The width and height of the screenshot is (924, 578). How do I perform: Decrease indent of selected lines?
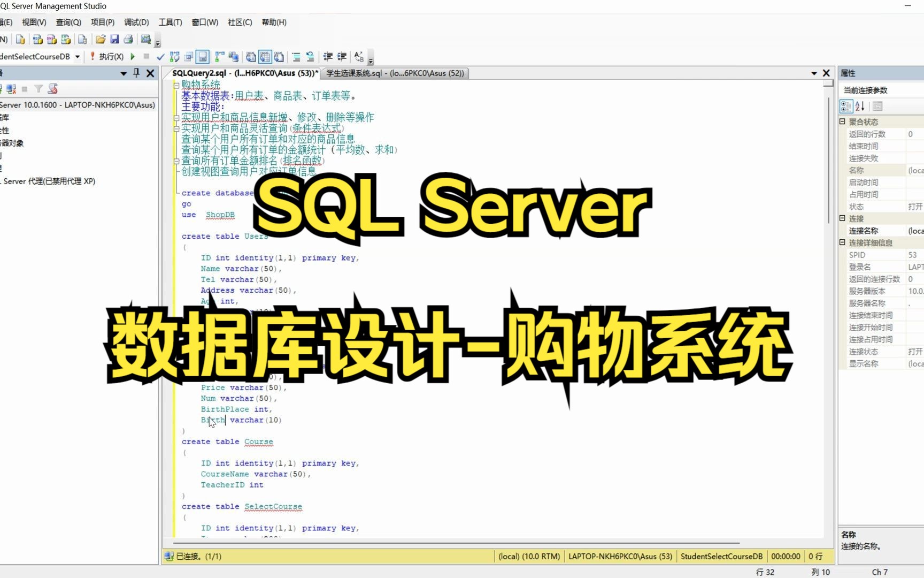tap(328, 57)
